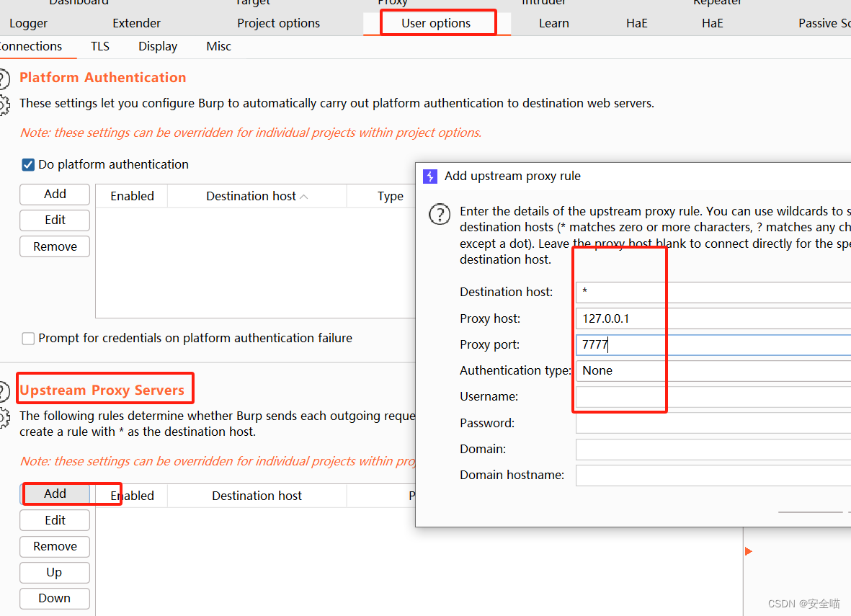
Task: Uncheck Do platform authentication checkbox
Action: click(28, 164)
